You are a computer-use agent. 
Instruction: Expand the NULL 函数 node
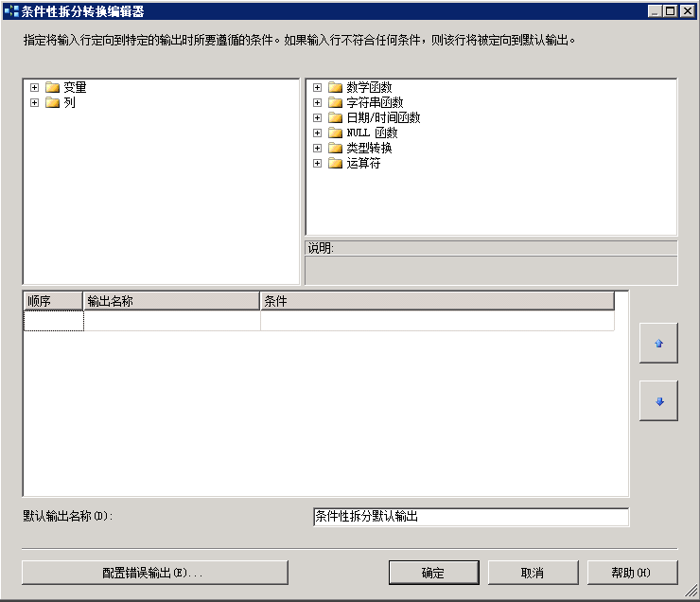click(x=317, y=133)
